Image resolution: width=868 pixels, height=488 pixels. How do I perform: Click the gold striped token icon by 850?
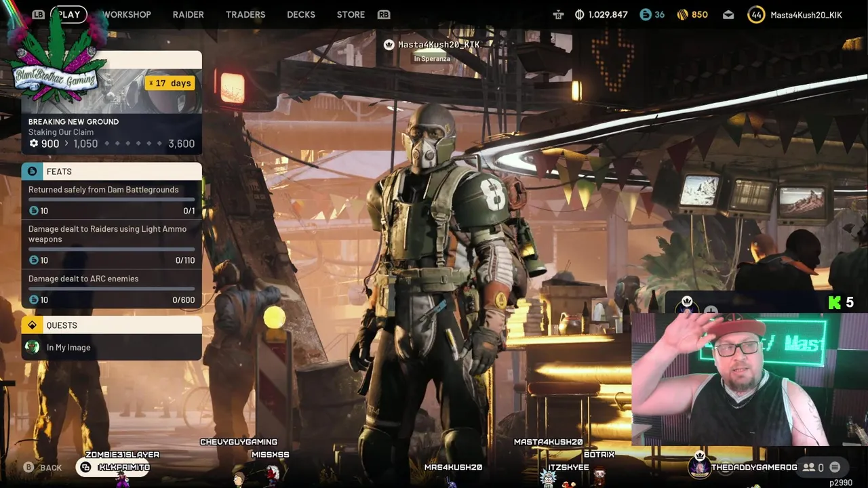(x=683, y=14)
